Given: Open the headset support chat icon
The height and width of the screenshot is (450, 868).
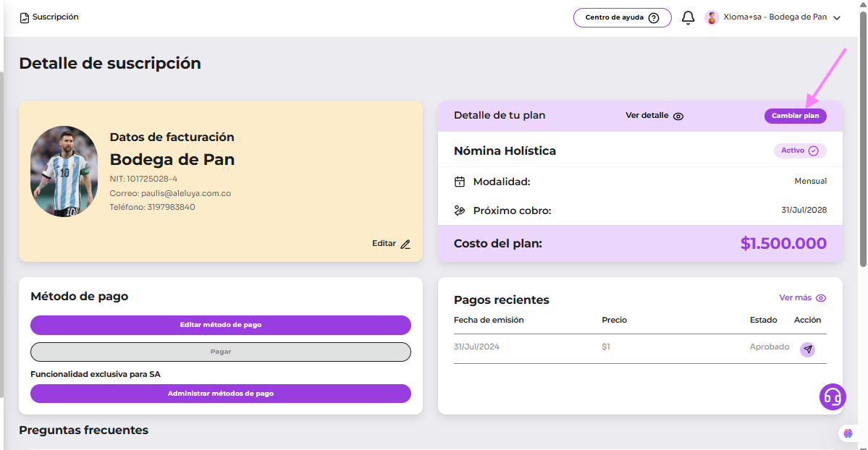Looking at the screenshot, I should [833, 396].
